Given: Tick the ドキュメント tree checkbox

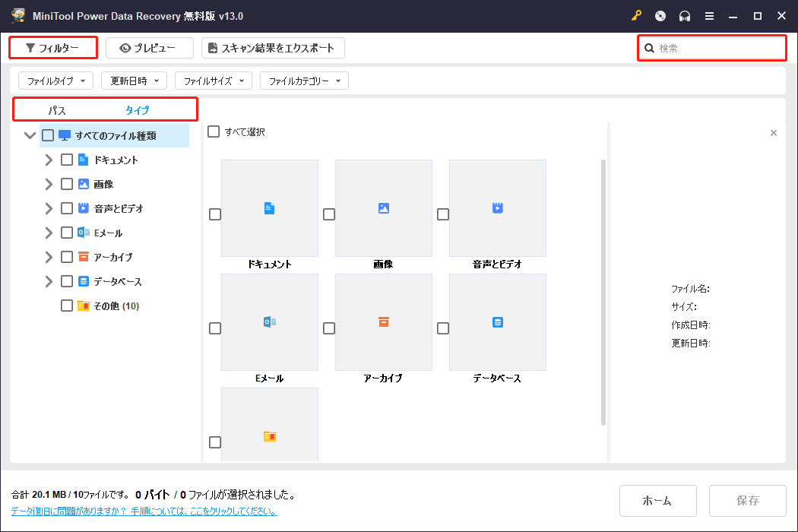Looking at the screenshot, I should pyautogui.click(x=67, y=160).
